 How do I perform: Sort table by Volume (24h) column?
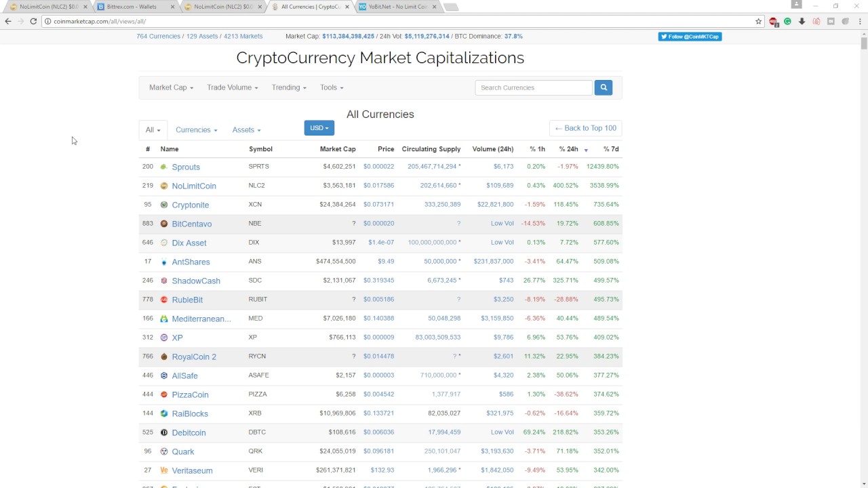click(493, 149)
